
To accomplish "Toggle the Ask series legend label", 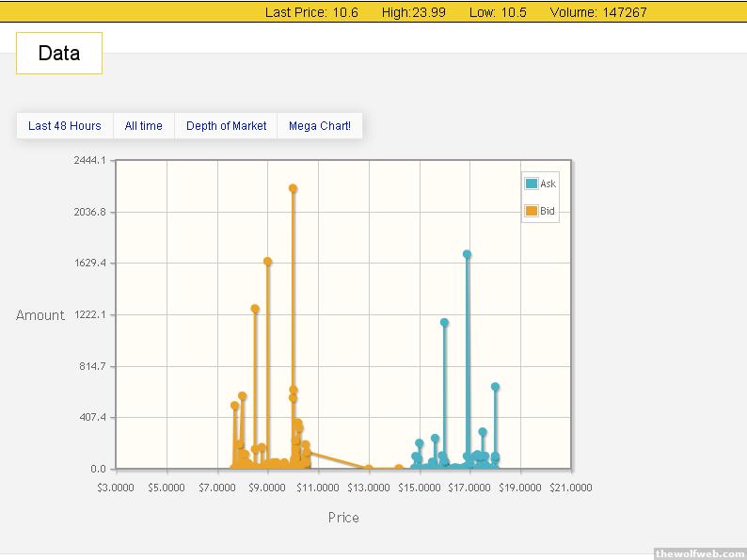I will point(548,184).
